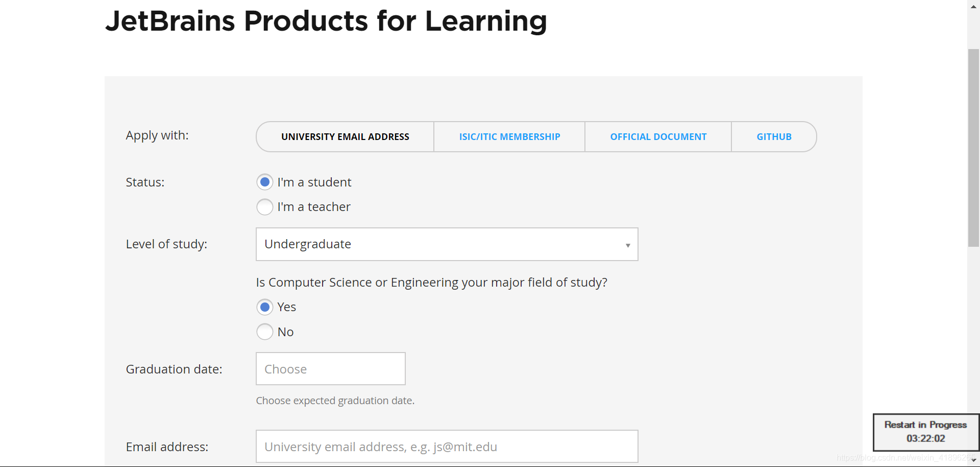Image resolution: width=980 pixels, height=467 pixels.
Task: Click the scrollbar down arrow
Action: point(973,461)
